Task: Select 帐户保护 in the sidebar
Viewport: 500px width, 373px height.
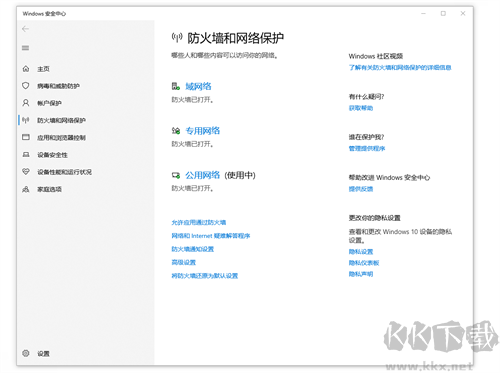Action: click(x=49, y=103)
